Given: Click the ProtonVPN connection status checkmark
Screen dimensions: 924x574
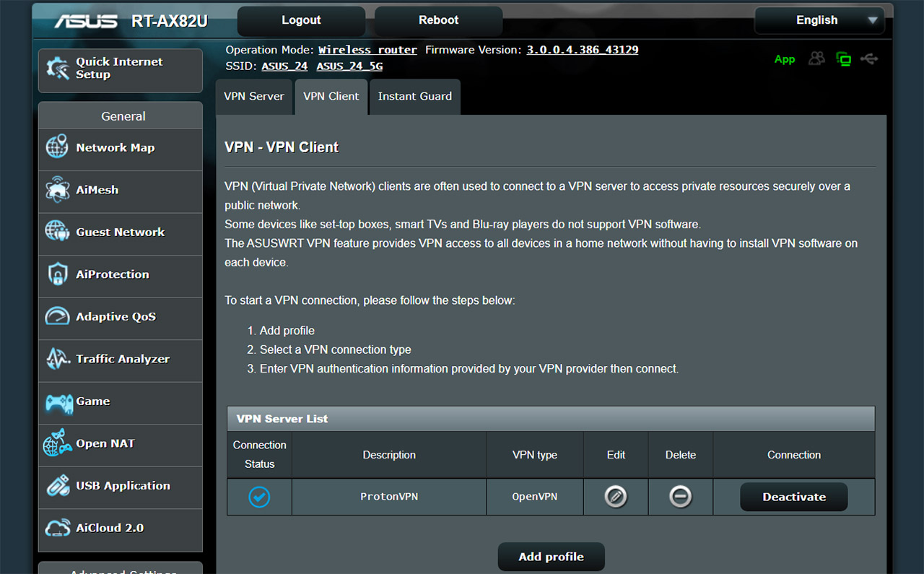Looking at the screenshot, I should click(259, 497).
